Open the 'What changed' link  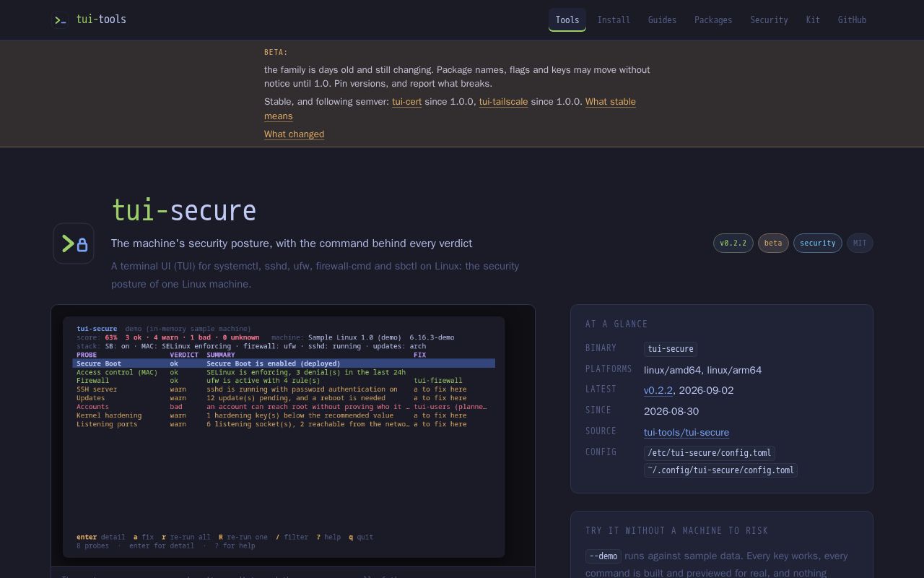tap(294, 134)
